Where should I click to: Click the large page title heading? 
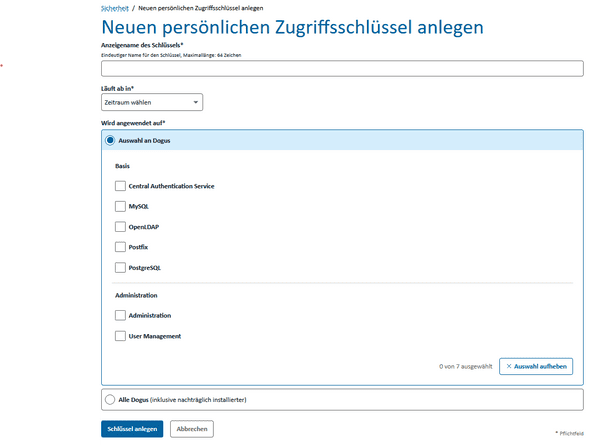[292, 27]
